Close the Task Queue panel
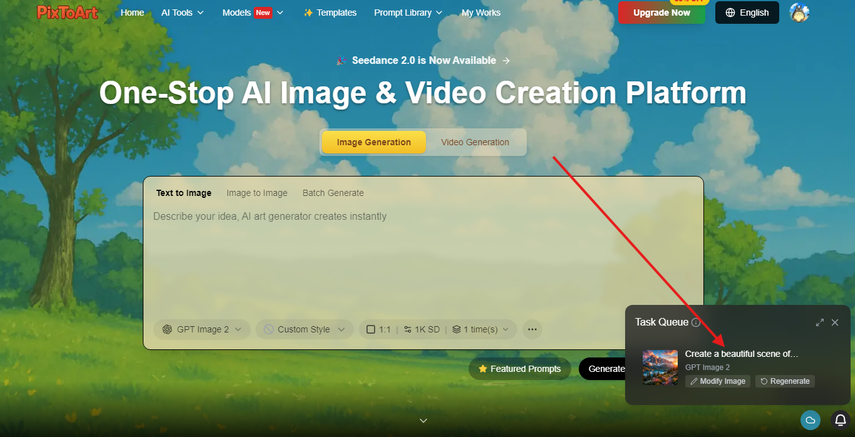Viewport: 855px width, 437px height. (835, 322)
